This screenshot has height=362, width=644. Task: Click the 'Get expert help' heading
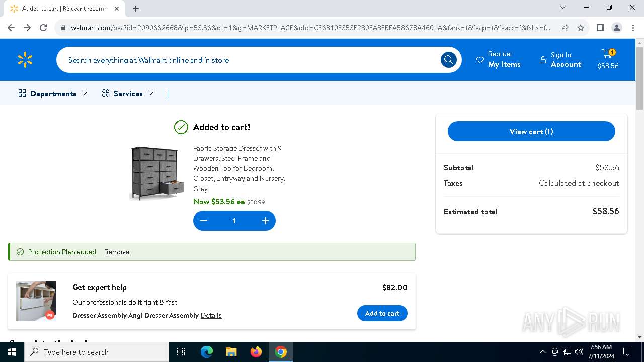pyautogui.click(x=100, y=287)
